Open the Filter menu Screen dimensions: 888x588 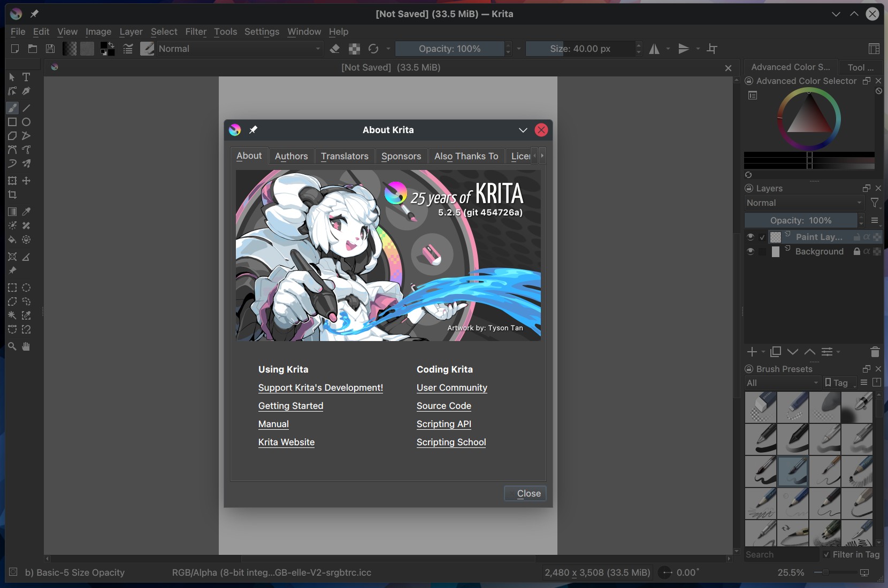coord(196,32)
